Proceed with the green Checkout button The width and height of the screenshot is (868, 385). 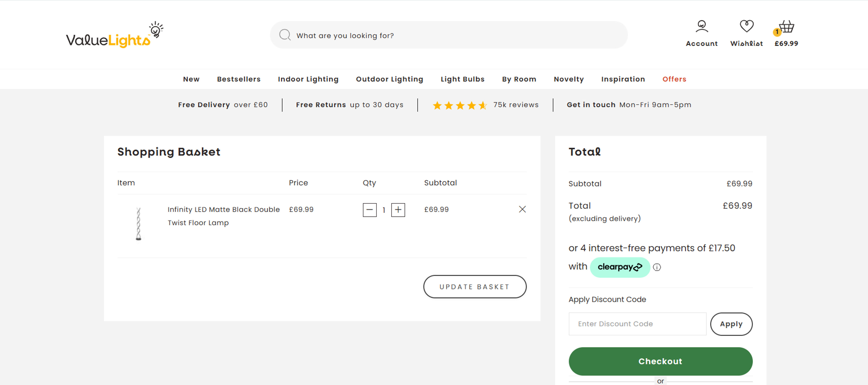[660, 361]
